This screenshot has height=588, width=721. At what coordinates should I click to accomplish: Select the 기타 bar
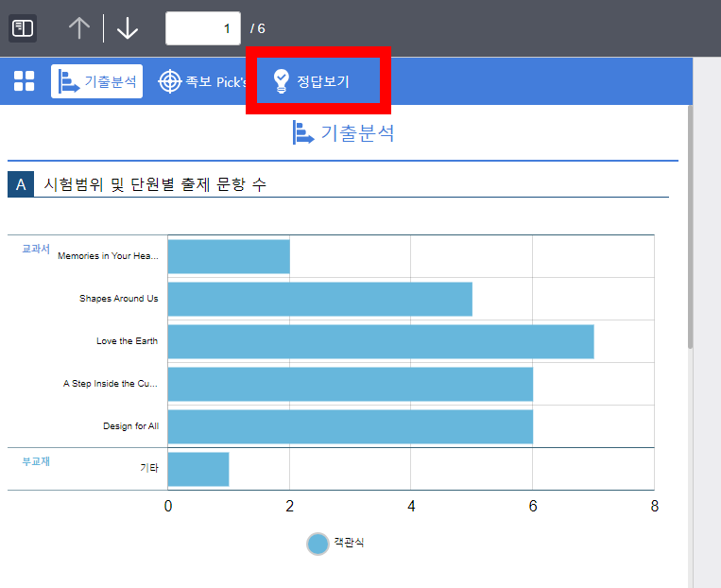click(198, 469)
